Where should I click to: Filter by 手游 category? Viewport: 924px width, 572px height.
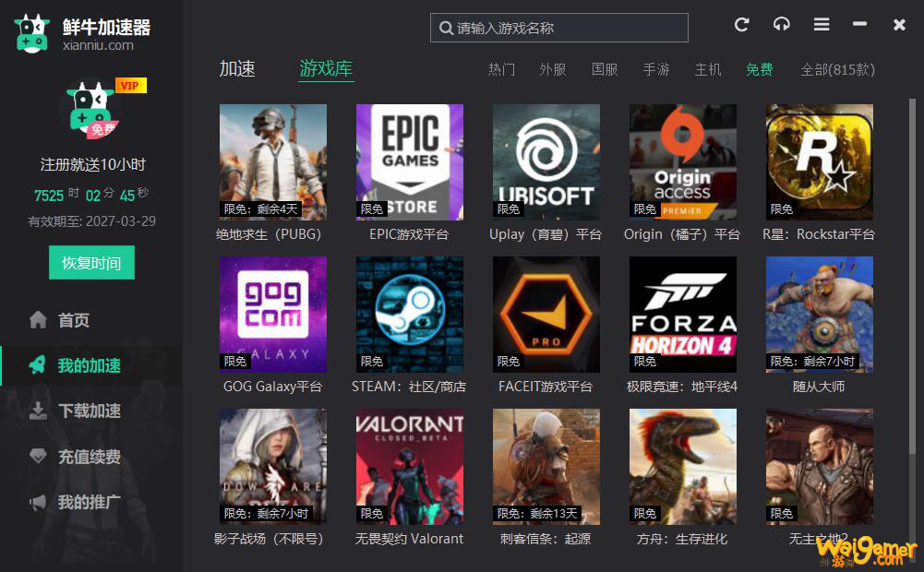(x=656, y=69)
